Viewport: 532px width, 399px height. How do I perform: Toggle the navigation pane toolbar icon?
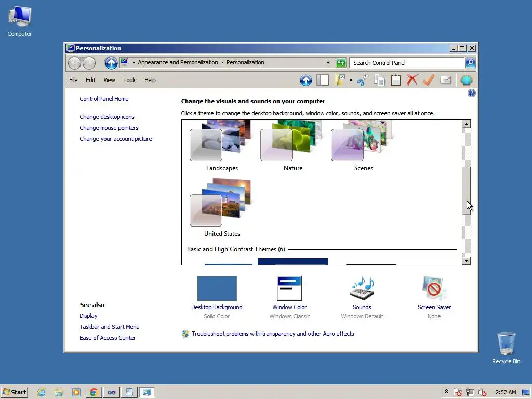[x=322, y=80]
